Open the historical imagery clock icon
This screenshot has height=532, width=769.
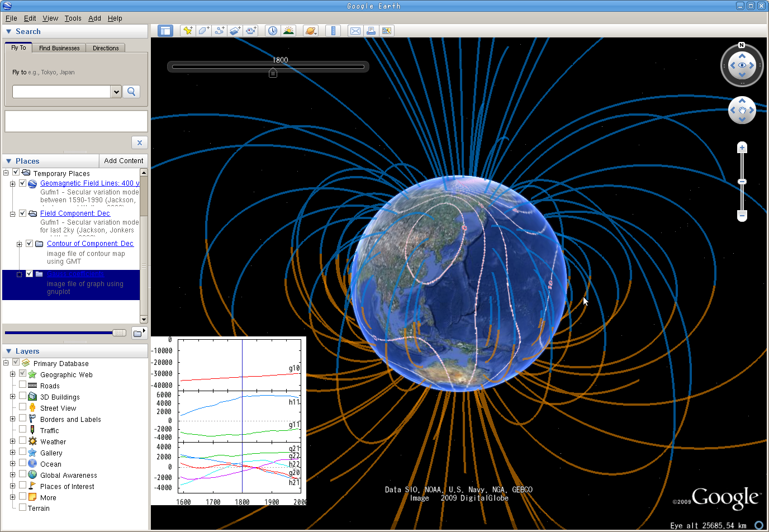point(272,31)
